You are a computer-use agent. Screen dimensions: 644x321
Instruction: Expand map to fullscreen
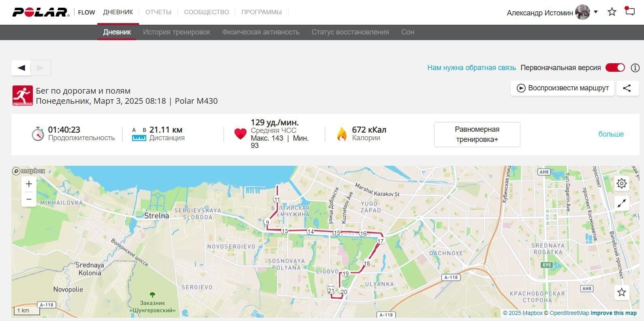point(622,203)
